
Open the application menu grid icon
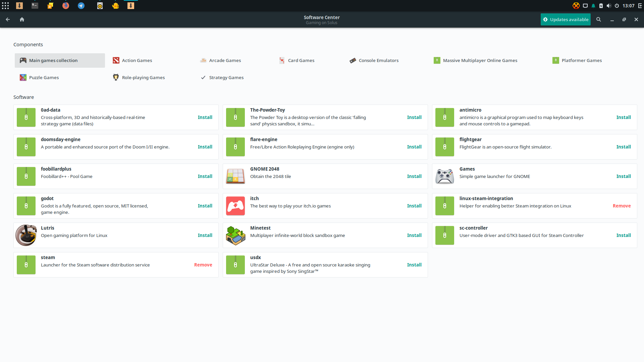[x=5, y=6]
